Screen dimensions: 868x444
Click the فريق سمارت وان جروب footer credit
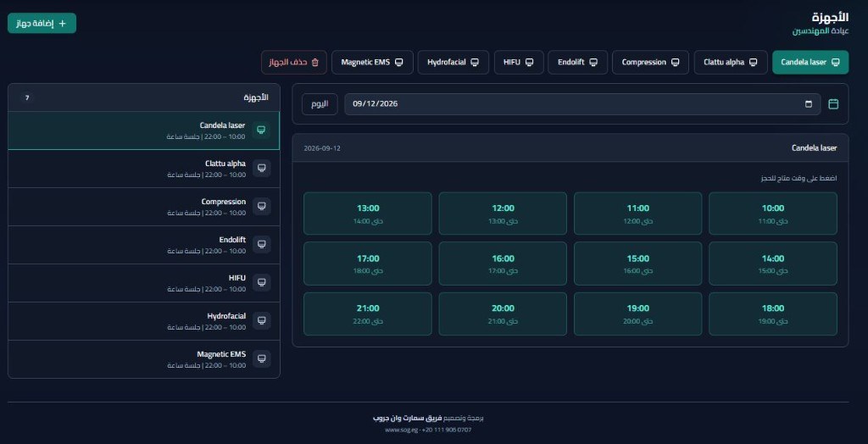[x=408, y=418]
